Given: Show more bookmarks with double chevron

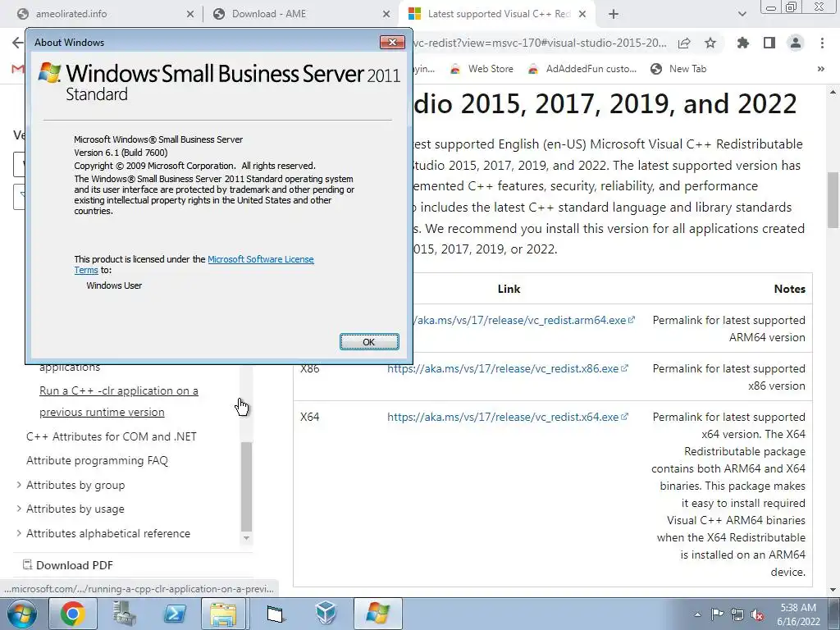Looking at the screenshot, I should tap(820, 69).
